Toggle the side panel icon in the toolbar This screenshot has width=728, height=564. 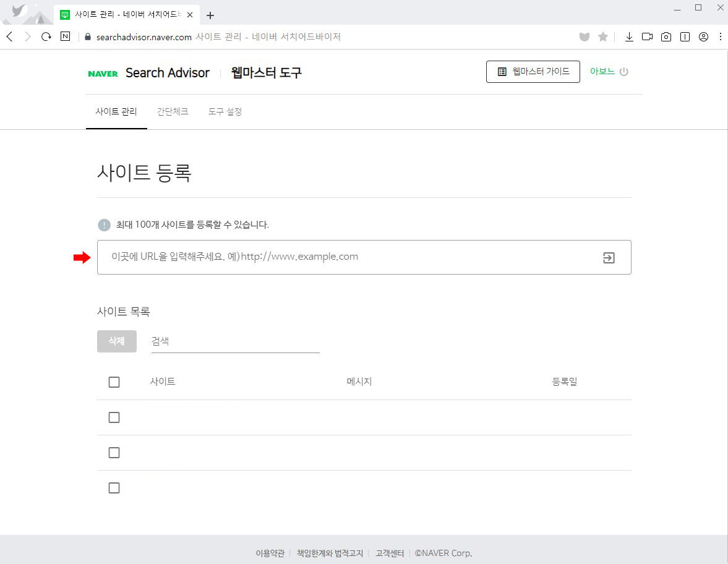click(685, 36)
